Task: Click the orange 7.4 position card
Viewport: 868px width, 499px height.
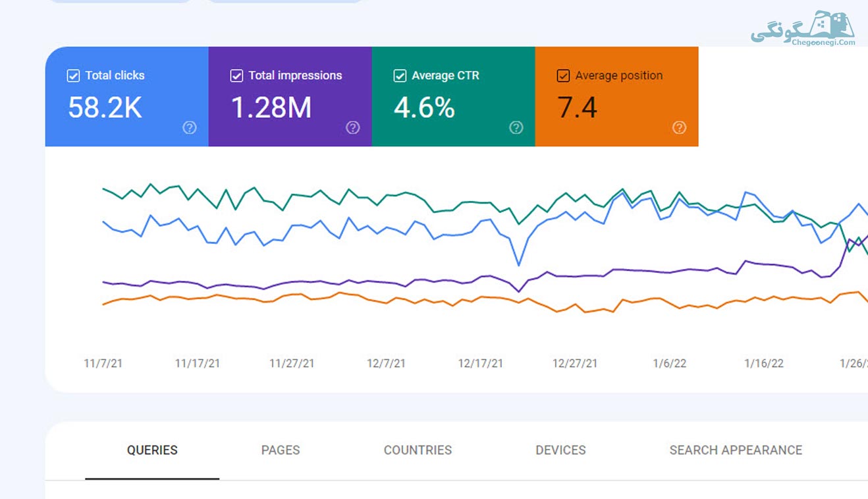Action: 617,96
